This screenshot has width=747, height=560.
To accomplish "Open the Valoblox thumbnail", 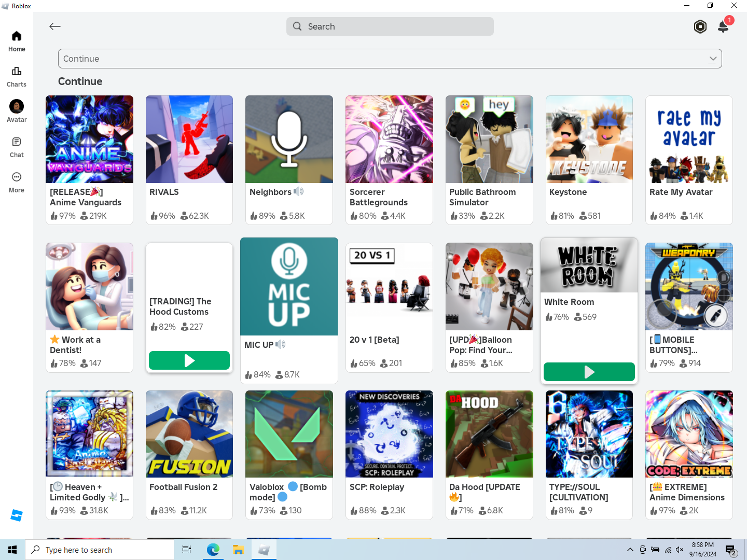I will click(x=289, y=434).
